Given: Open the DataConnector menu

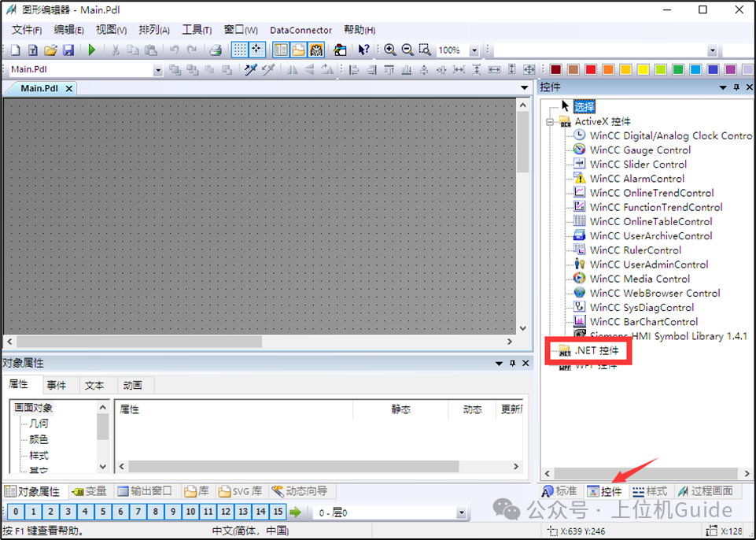Looking at the screenshot, I should [301, 30].
